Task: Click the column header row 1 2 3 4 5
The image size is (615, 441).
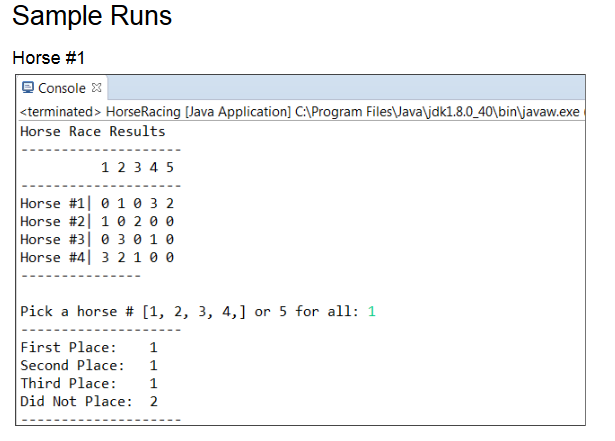Action: 138,167
